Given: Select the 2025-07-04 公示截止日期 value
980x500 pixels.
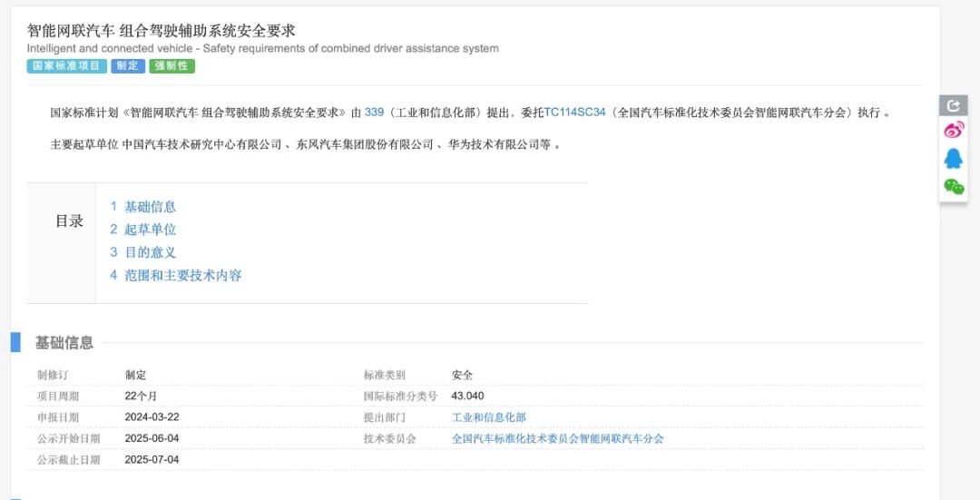Looking at the screenshot, I should coord(152,460).
